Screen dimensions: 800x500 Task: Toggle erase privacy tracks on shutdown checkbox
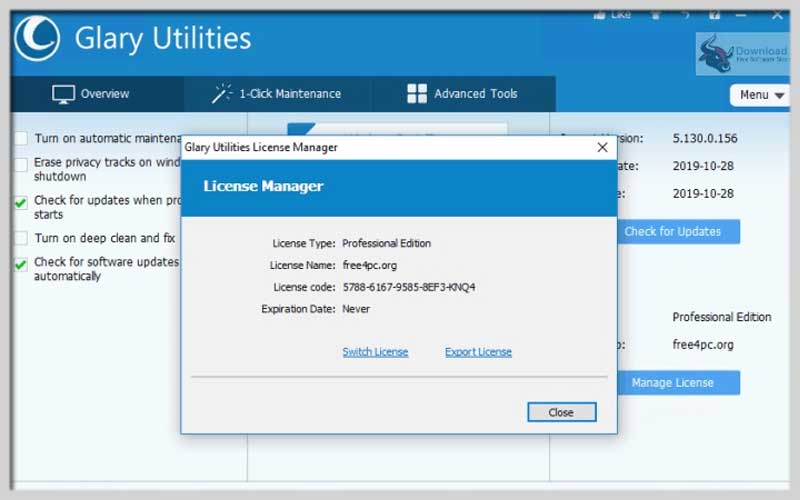click(x=21, y=165)
